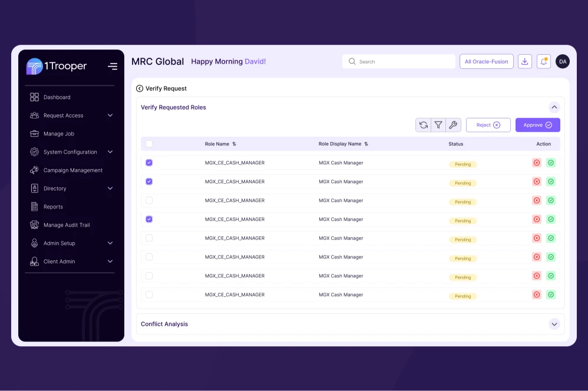Collapse the Verify Requested Roles section
This screenshot has height=391, width=588.
click(554, 107)
